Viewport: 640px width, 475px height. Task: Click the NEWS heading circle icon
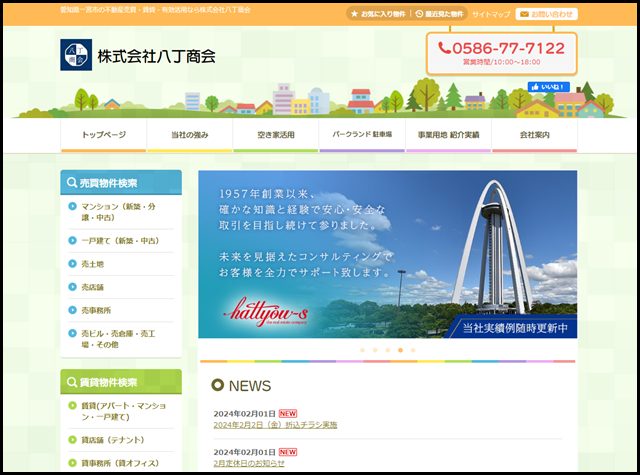pyautogui.click(x=218, y=385)
